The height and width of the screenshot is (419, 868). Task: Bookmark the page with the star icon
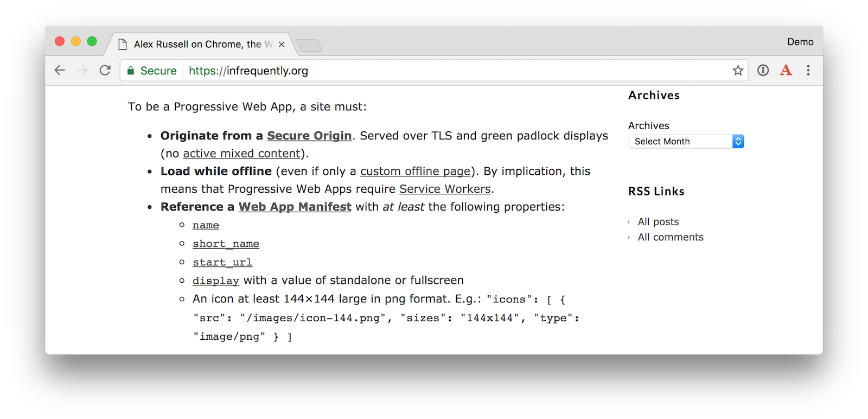[738, 70]
